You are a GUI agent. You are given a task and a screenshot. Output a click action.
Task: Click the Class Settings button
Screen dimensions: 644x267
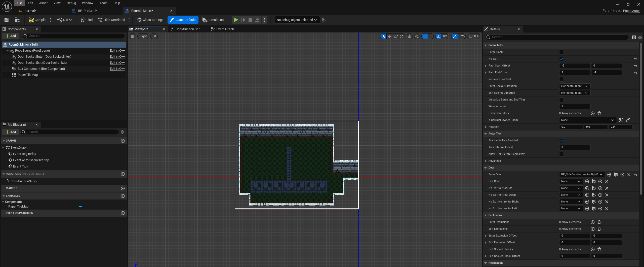click(150, 20)
